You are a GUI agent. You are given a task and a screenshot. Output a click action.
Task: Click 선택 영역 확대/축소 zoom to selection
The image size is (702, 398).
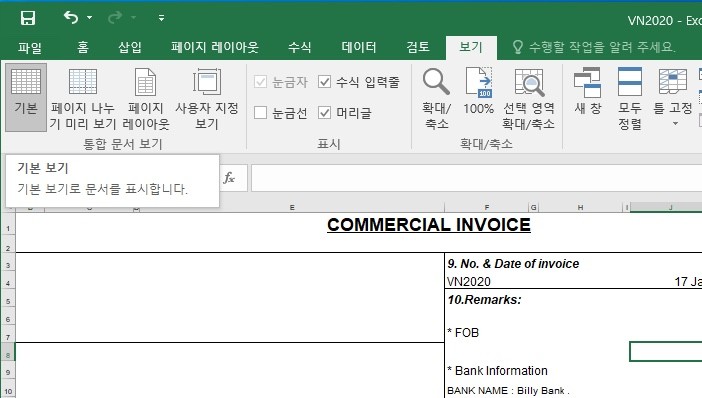point(529,97)
